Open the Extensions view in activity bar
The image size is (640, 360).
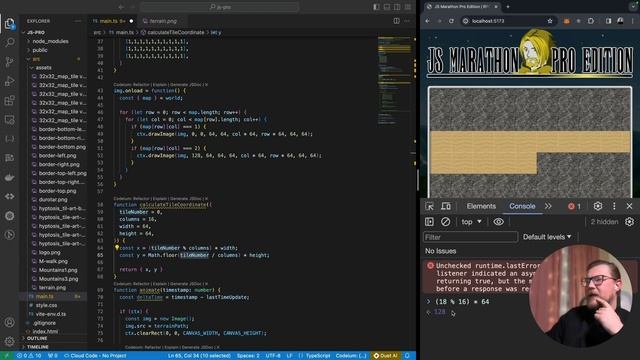tap(9, 100)
